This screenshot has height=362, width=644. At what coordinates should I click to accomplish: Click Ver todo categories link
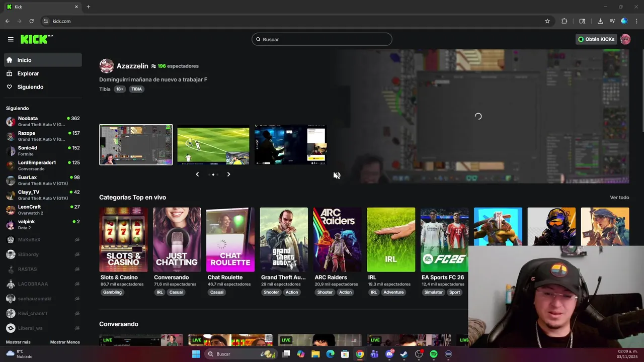tap(619, 198)
